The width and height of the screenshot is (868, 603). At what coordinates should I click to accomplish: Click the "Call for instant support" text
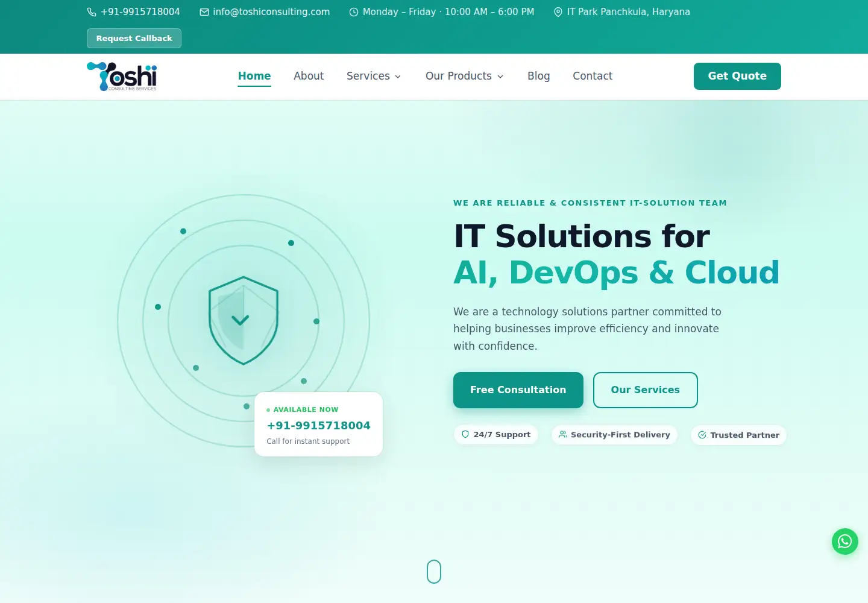coord(308,441)
